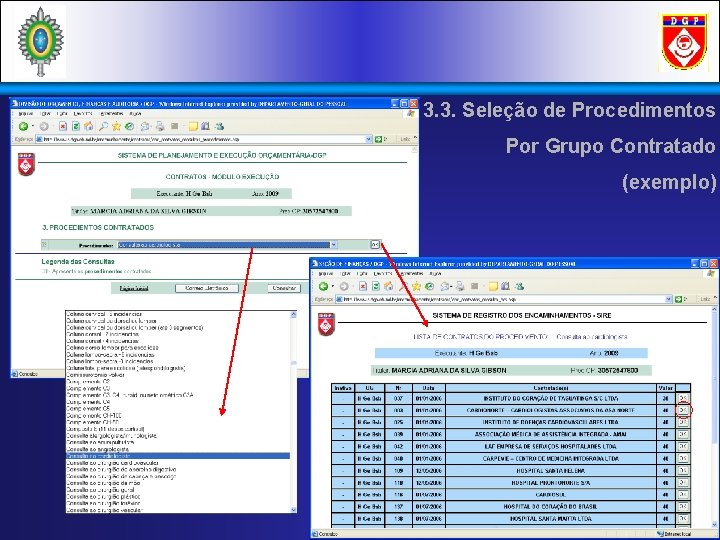Viewport: 720px width, 540px height.
Task: Click OK for the Cardiosul row
Action: [x=683, y=495]
